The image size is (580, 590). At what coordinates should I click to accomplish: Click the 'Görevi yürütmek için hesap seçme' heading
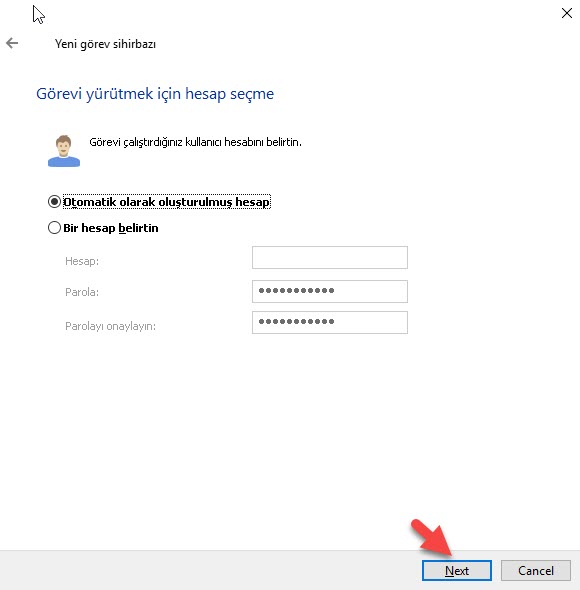click(x=155, y=93)
